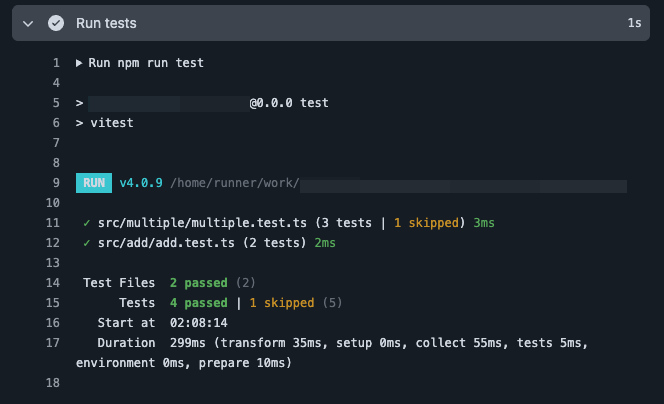Click '1 skipped' on Tests line
The width and height of the screenshot is (664, 404).
(x=282, y=303)
